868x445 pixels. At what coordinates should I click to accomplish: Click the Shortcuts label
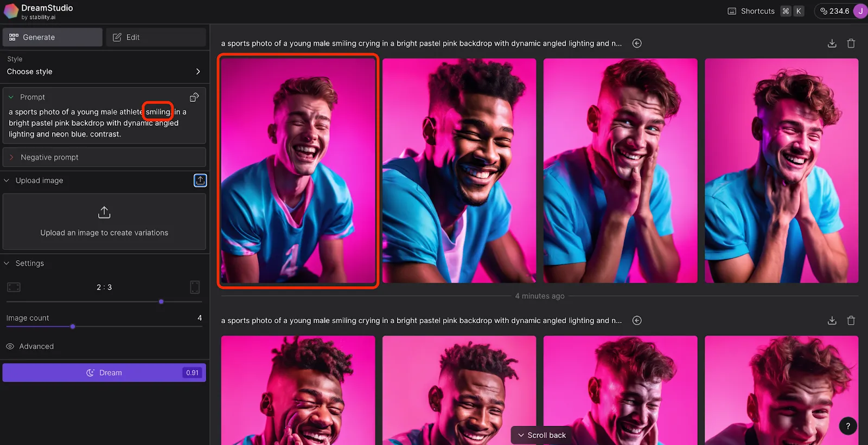(x=757, y=11)
